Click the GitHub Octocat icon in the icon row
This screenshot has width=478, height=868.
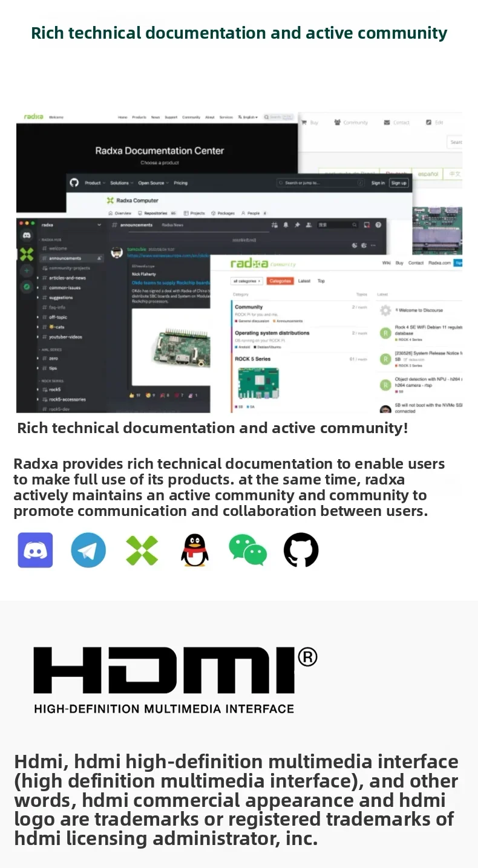(301, 550)
